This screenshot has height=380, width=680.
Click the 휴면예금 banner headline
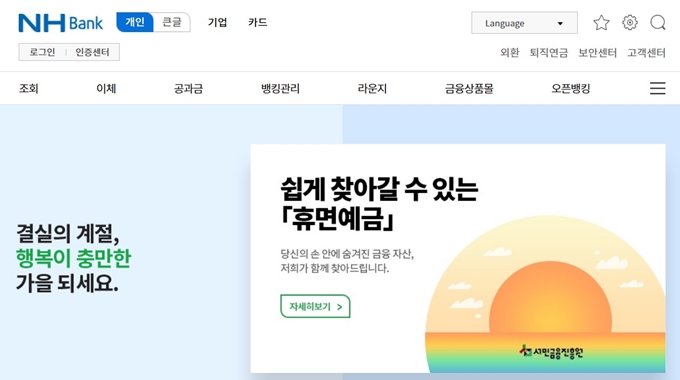pos(379,204)
